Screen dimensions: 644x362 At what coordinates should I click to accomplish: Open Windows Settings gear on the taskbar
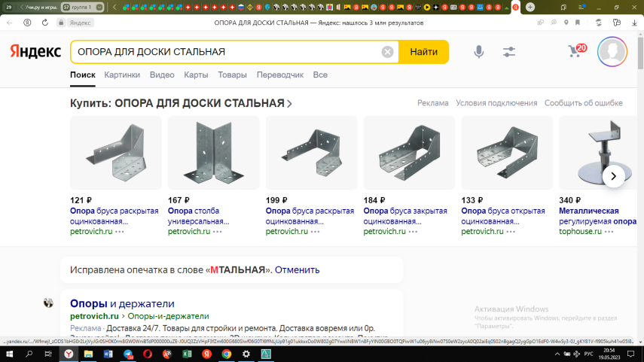tap(246, 354)
